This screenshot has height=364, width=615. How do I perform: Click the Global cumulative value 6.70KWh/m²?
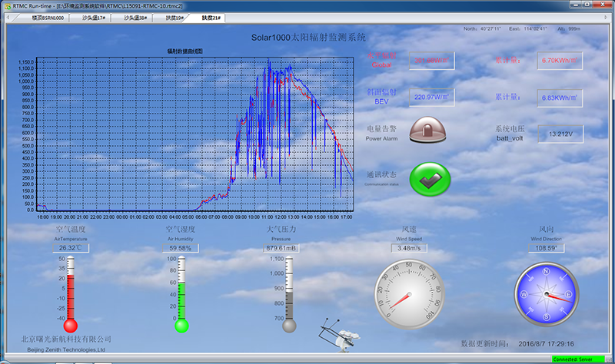coord(560,61)
